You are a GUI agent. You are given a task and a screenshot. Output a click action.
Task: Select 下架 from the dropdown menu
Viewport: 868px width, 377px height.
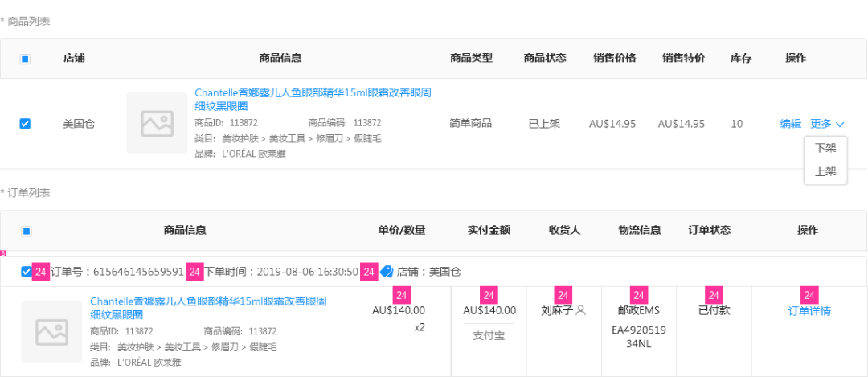pos(825,148)
